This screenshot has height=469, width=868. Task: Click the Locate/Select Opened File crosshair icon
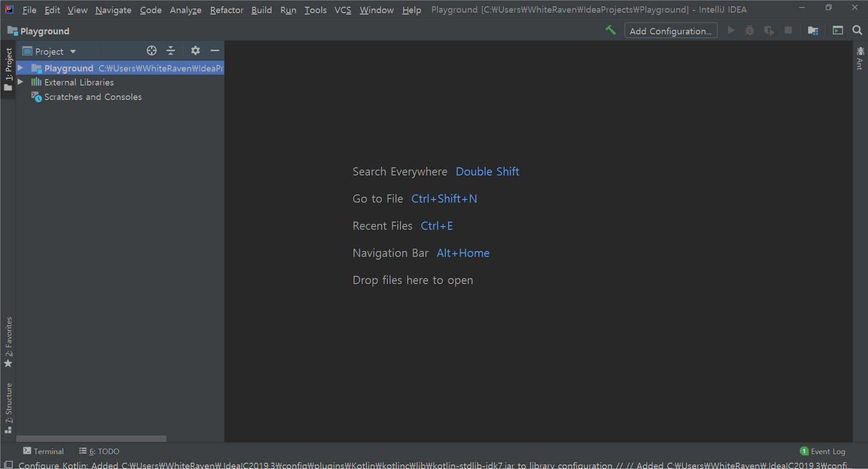pyautogui.click(x=151, y=51)
